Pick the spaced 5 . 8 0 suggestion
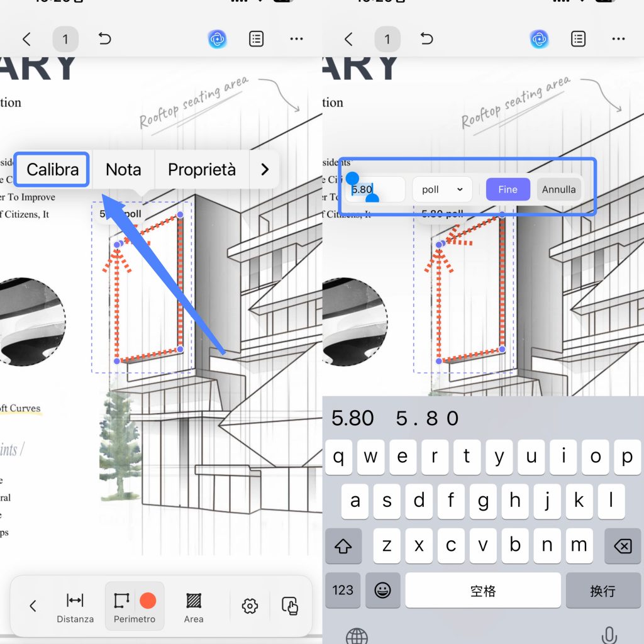The width and height of the screenshot is (644, 644). click(x=427, y=418)
